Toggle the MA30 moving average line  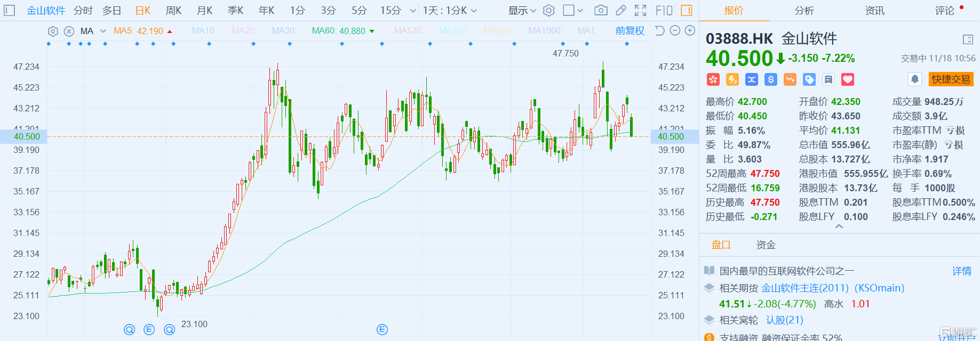tap(284, 31)
